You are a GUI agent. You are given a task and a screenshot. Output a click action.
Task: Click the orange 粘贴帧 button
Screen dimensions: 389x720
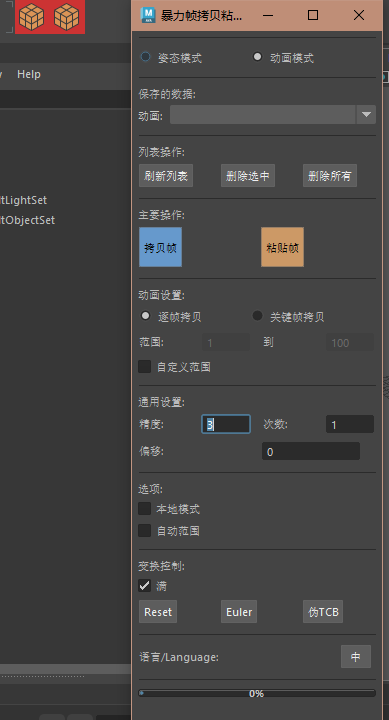point(282,247)
